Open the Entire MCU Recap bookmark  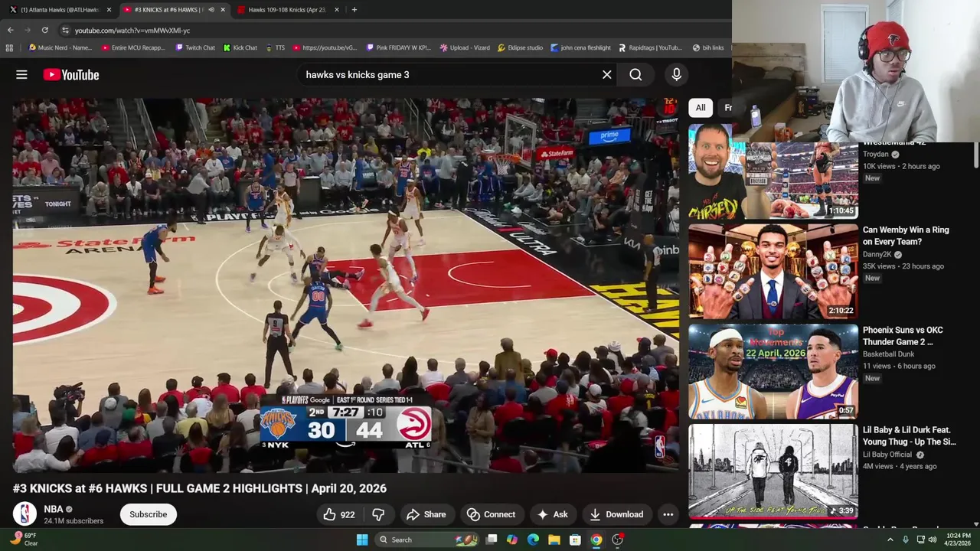click(133, 47)
